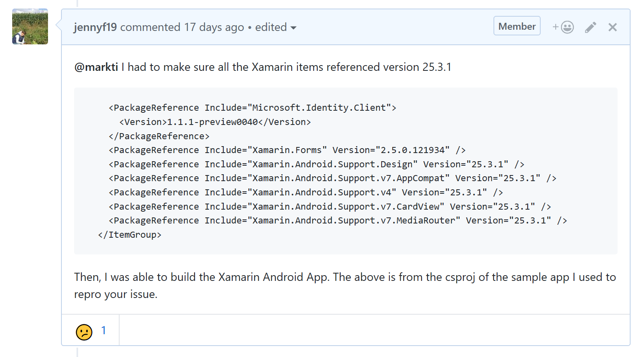Open the add reaction smiley picker
This screenshot has height=357, width=644.
point(563,27)
